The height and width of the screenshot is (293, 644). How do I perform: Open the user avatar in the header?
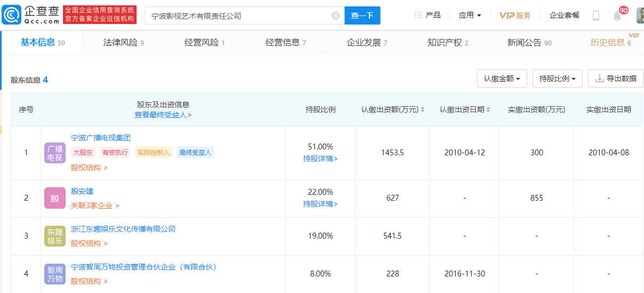point(640,15)
